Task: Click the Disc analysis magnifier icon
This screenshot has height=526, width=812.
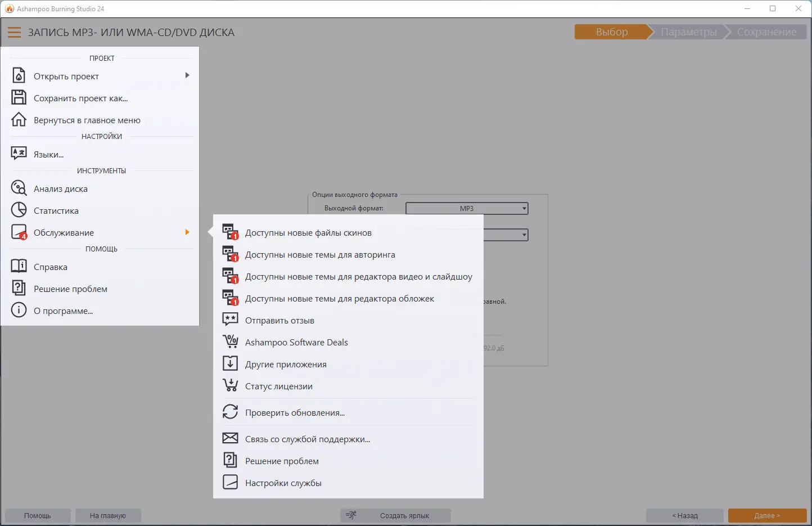Action: (19, 188)
